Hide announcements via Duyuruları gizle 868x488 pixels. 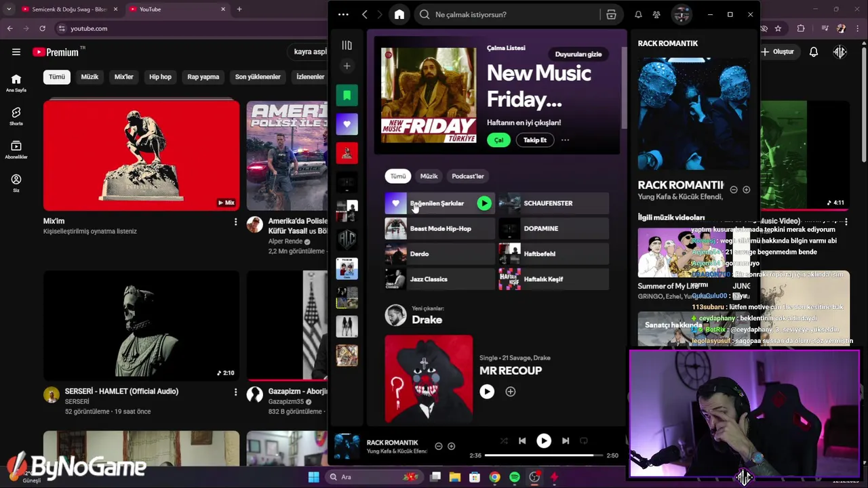click(x=578, y=54)
